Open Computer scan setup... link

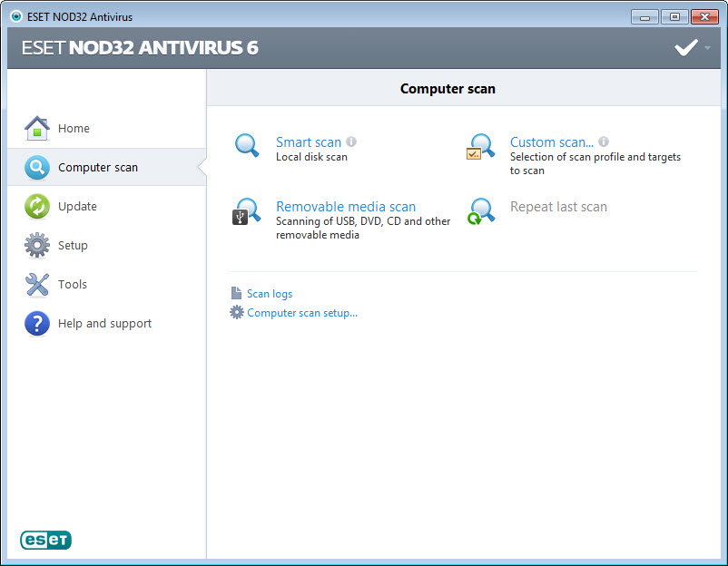coord(302,313)
